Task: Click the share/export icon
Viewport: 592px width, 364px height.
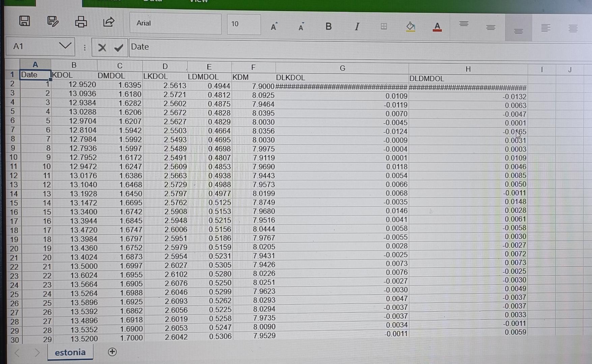Action: pos(109,22)
